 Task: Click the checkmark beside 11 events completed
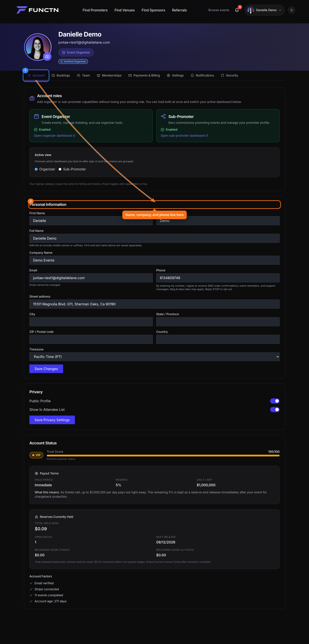31,595
